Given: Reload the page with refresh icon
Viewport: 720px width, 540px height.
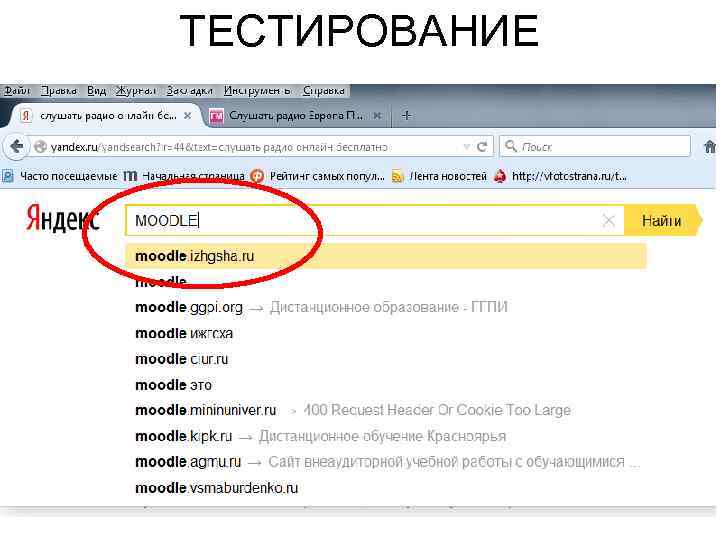Looking at the screenshot, I should pos(482,147).
